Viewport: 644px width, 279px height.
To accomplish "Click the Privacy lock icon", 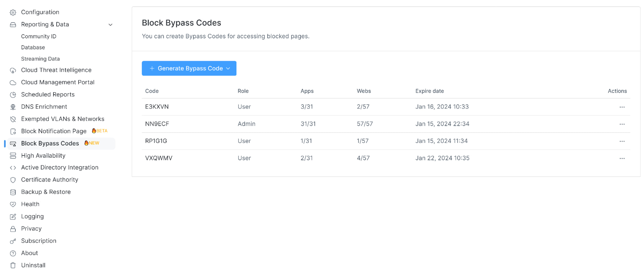I will coord(13,229).
